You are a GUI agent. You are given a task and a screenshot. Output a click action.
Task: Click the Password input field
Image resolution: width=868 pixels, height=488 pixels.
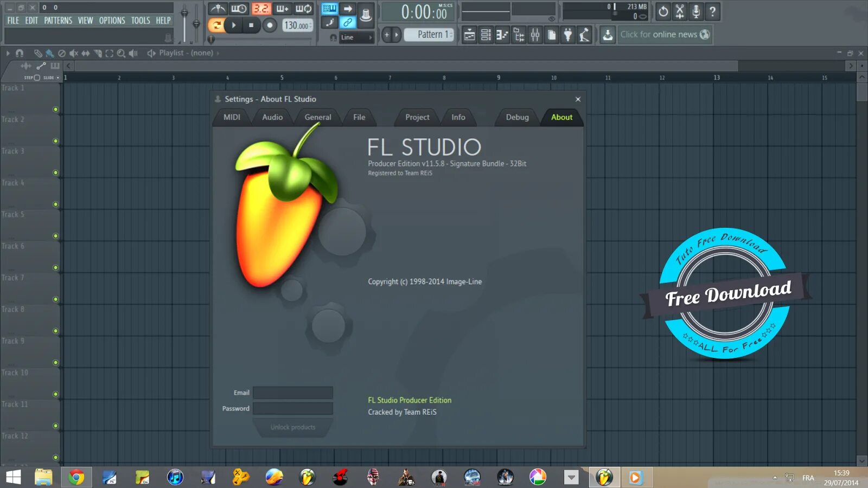[293, 408]
